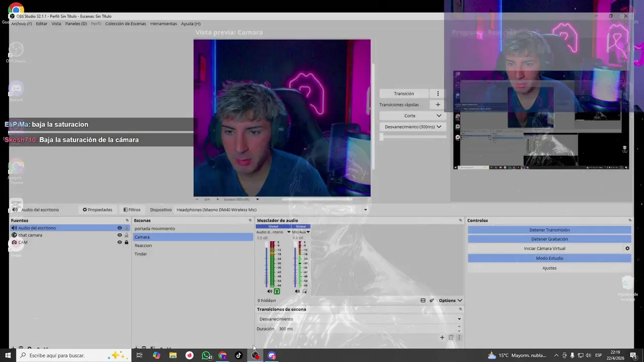Click Detener Grabación
The width and height of the screenshot is (644, 362).
549,239
